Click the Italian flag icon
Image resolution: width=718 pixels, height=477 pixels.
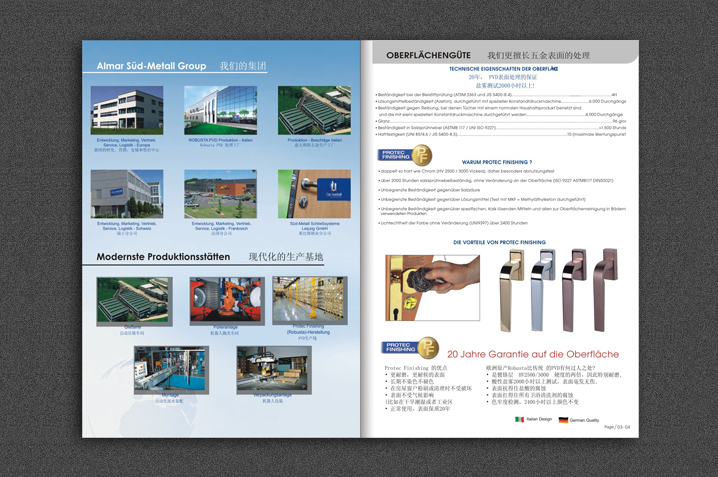(x=519, y=419)
